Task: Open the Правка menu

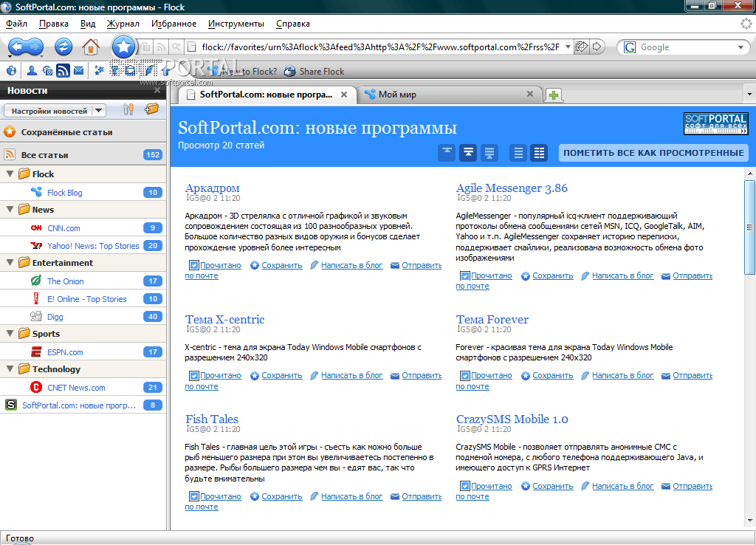Action: tap(53, 24)
